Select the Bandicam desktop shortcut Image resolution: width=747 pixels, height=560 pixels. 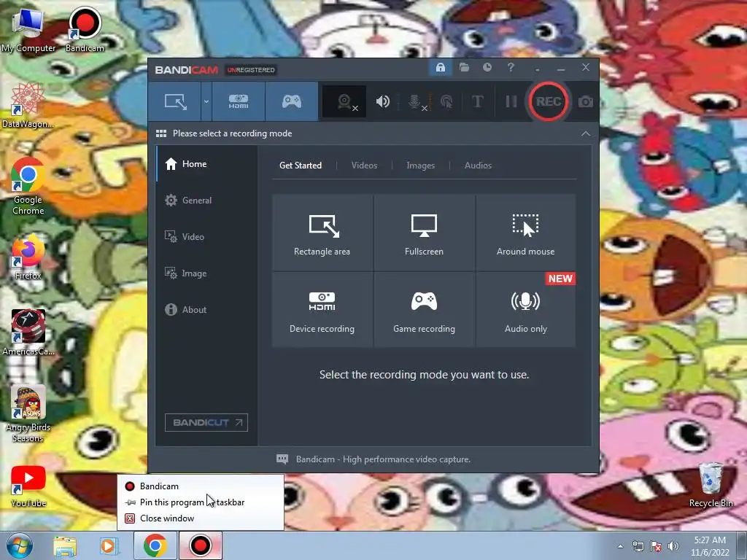[85, 29]
